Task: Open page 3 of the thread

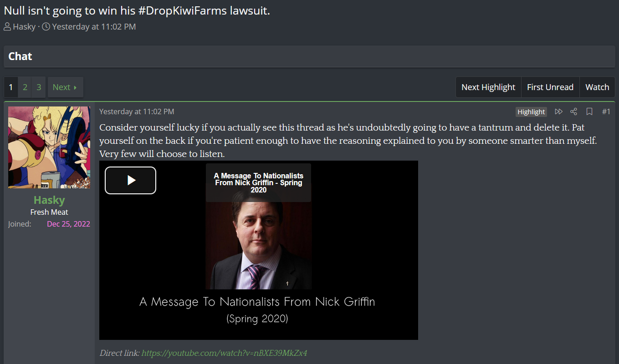Action: [x=39, y=87]
